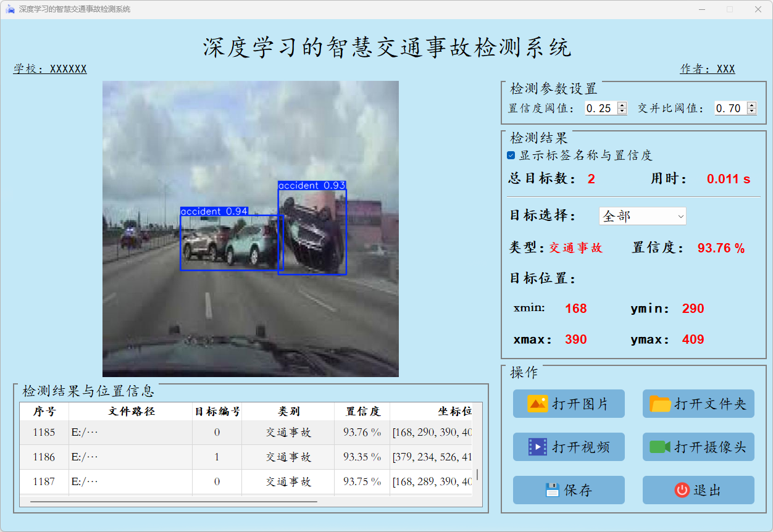
Task: Click the green camera icon for Open Camera
Action: [x=660, y=447]
